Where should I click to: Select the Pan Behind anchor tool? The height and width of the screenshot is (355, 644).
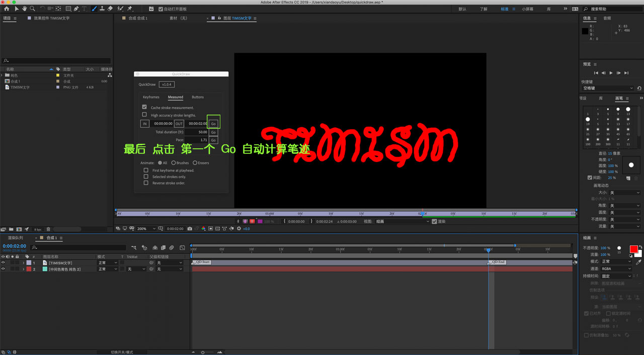tap(59, 9)
